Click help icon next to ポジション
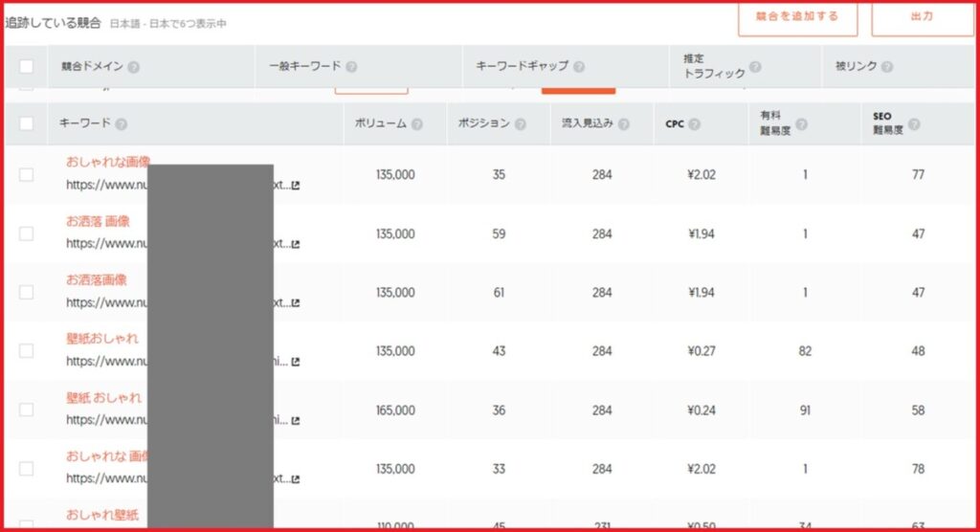Image resolution: width=980 pixels, height=532 pixels. click(x=520, y=123)
